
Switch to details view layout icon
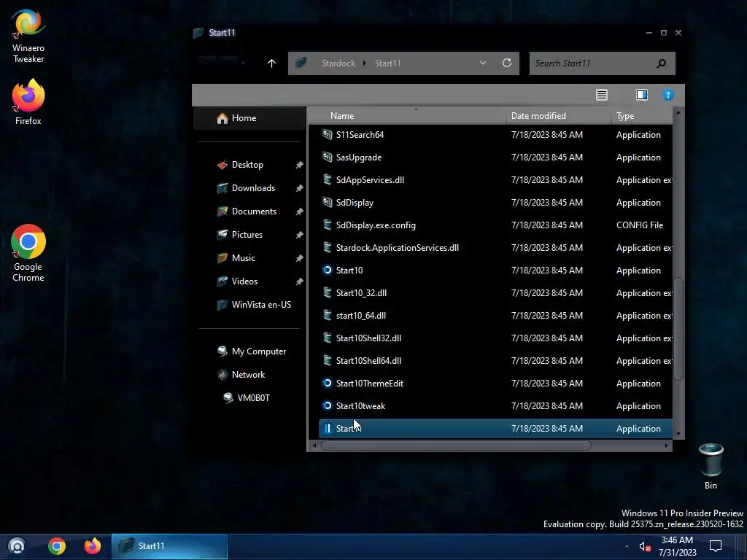click(x=602, y=95)
